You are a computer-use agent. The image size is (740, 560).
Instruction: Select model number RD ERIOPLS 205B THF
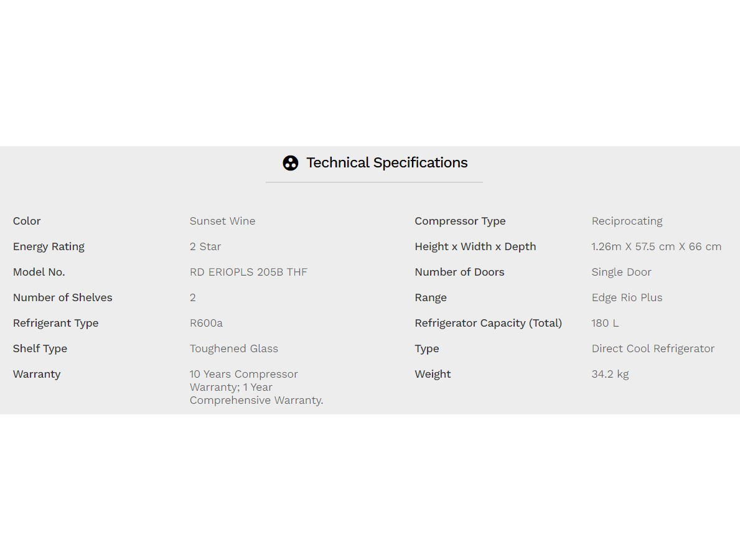pos(248,272)
